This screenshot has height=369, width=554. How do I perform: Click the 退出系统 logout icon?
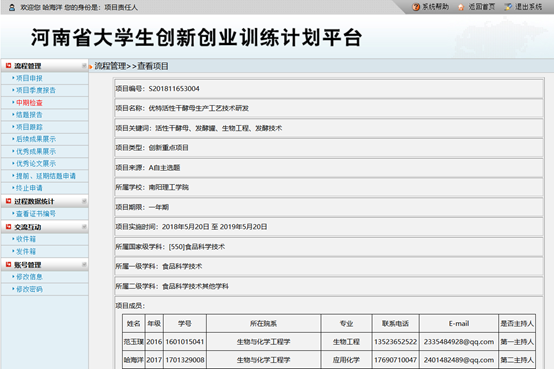508,7
